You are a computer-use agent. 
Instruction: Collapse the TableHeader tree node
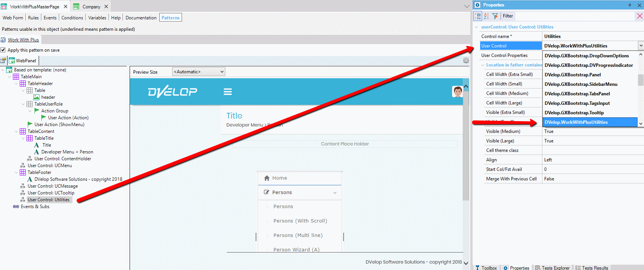(16, 84)
